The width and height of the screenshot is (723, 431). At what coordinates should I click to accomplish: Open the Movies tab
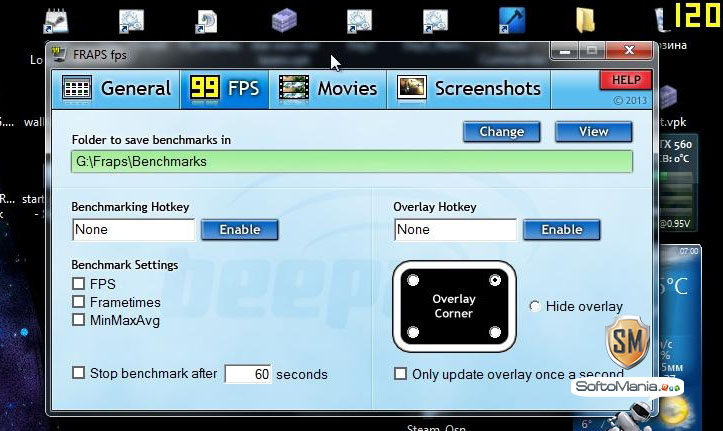tap(327, 89)
